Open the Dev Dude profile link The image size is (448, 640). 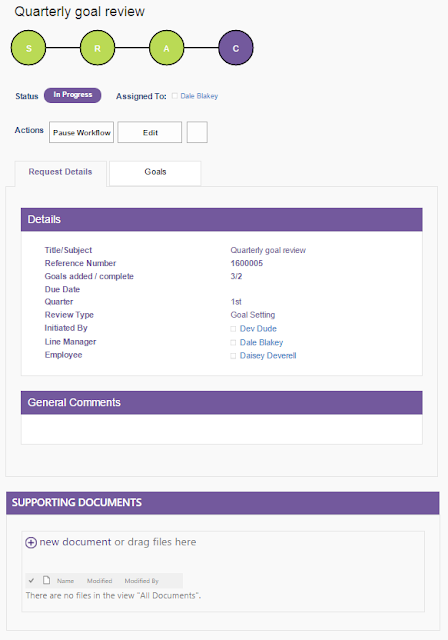click(x=258, y=329)
